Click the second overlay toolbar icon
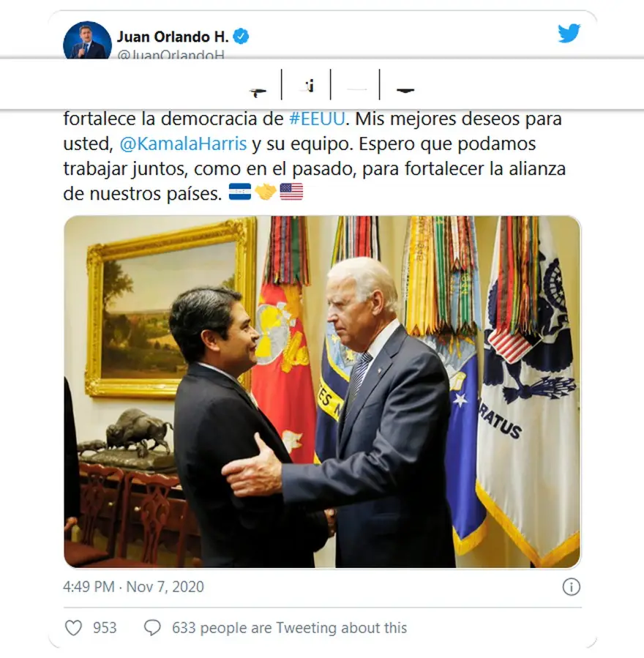This screenshot has width=644, height=658. click(310, 86)
